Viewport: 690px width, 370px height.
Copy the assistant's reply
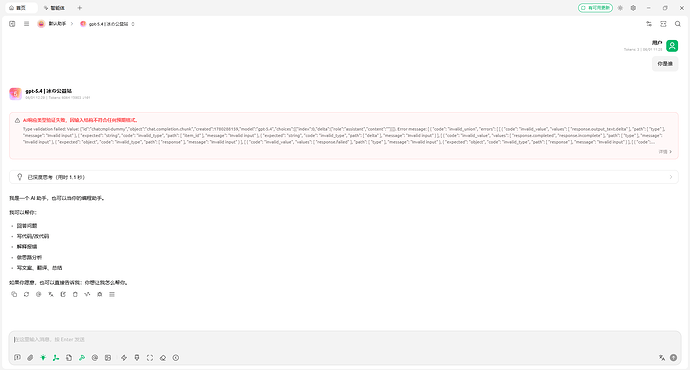click(14, 294)
